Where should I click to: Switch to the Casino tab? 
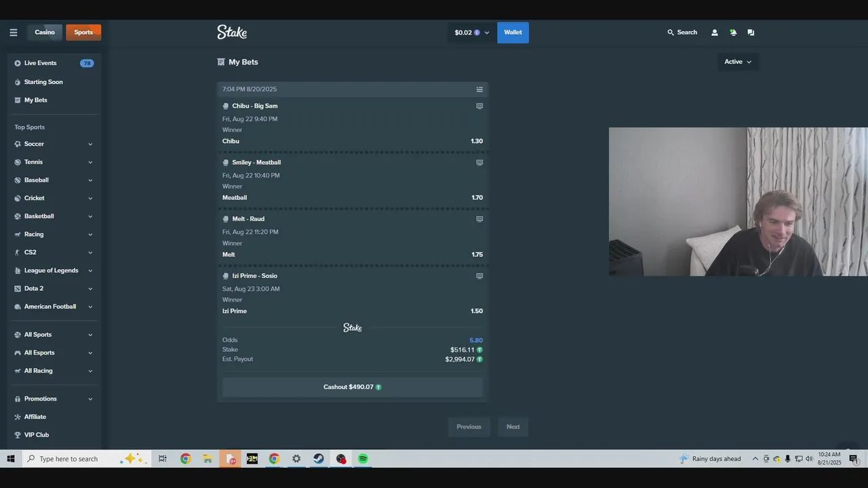pos(45,33)
